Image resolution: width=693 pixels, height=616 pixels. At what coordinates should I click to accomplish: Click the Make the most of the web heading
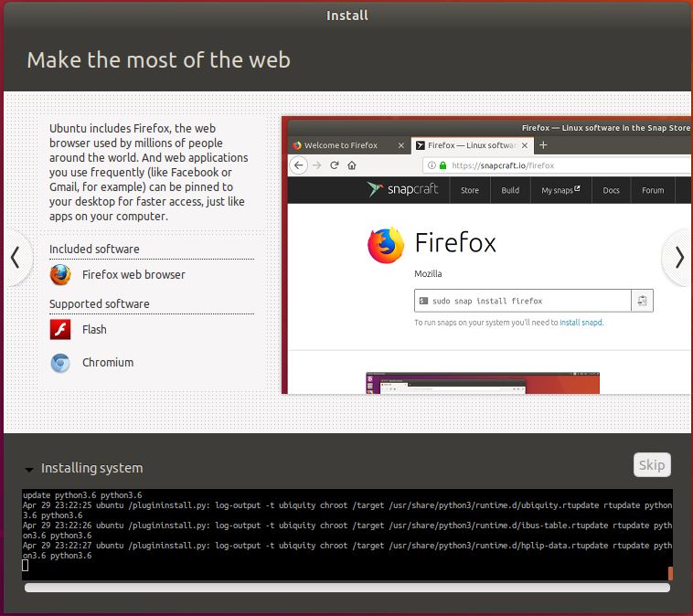pyautogui.click(x=159, y=59)
